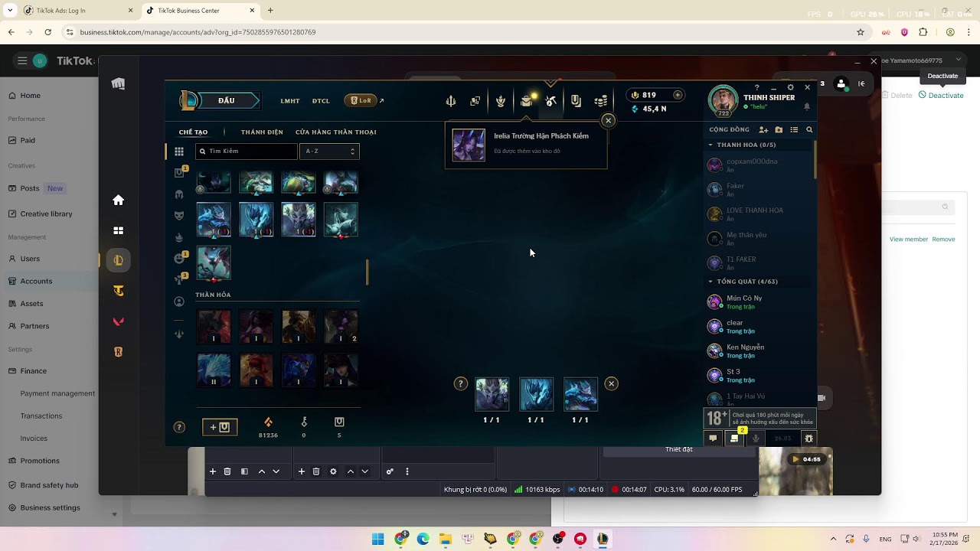Image resolution: width=980 pixels, height=551 pixels.
Task: Click the plus icon next to 819 RP
Action: pos(678,95)
